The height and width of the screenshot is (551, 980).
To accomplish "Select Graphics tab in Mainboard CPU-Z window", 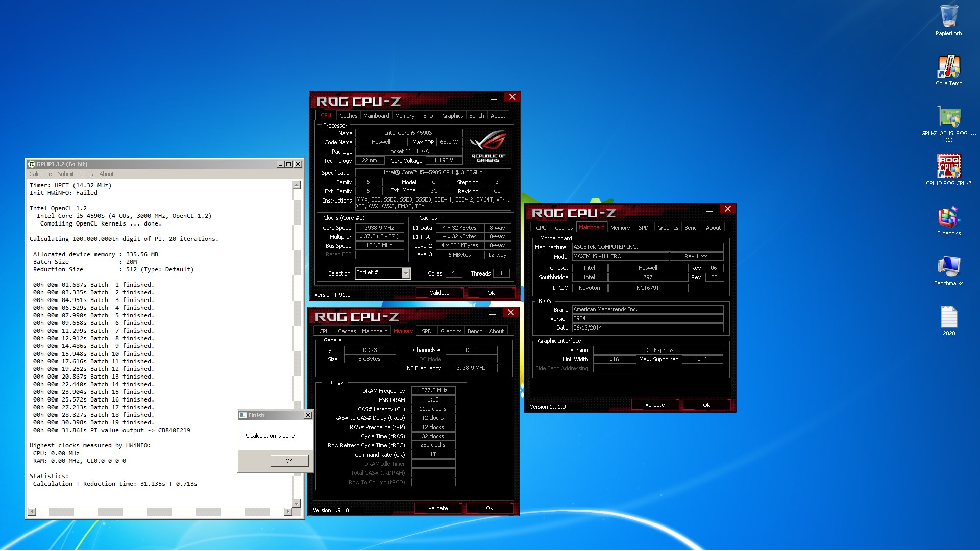I will pos(668,228).
